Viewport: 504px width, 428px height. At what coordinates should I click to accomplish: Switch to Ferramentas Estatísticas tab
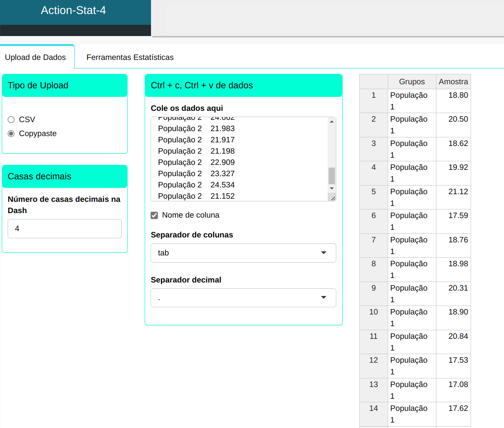coord(130,57)
